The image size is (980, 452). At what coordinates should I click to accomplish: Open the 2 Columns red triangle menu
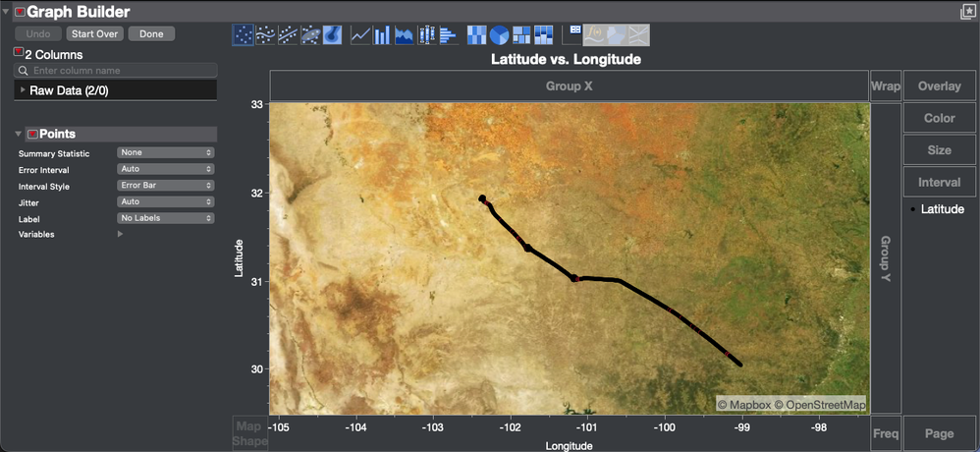(x=18, y=51)
